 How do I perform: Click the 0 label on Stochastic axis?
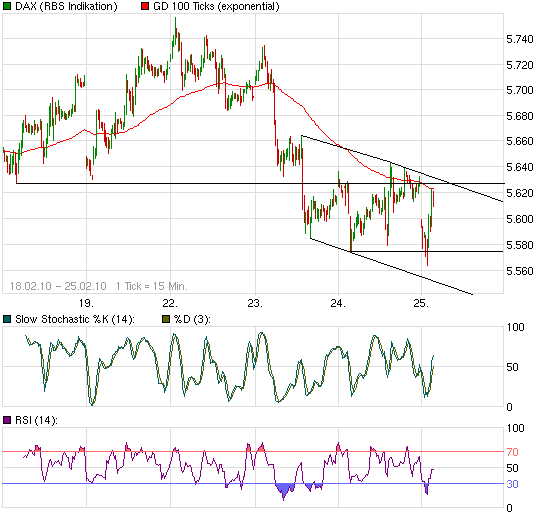[509, 407]
